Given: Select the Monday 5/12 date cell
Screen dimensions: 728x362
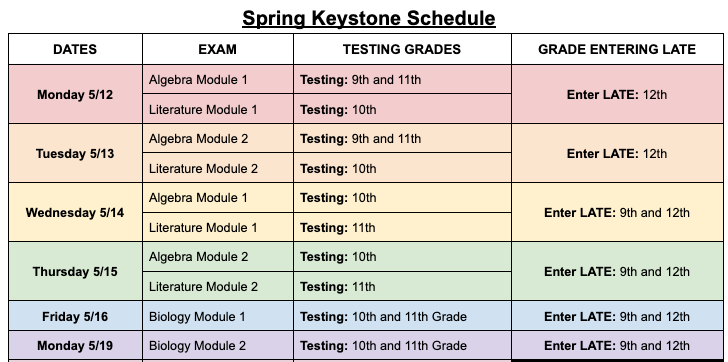Looking at the screenshot, I should pos(75,94).
